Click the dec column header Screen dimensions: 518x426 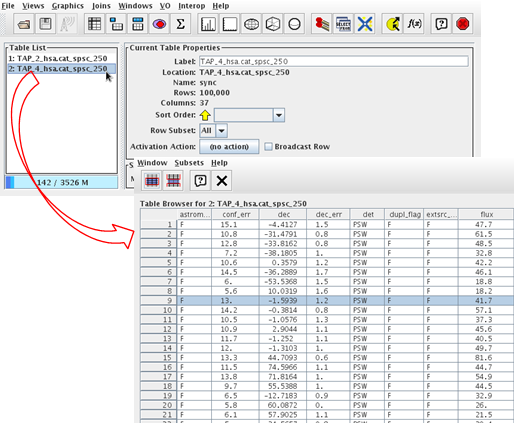(x=283, y=214)
